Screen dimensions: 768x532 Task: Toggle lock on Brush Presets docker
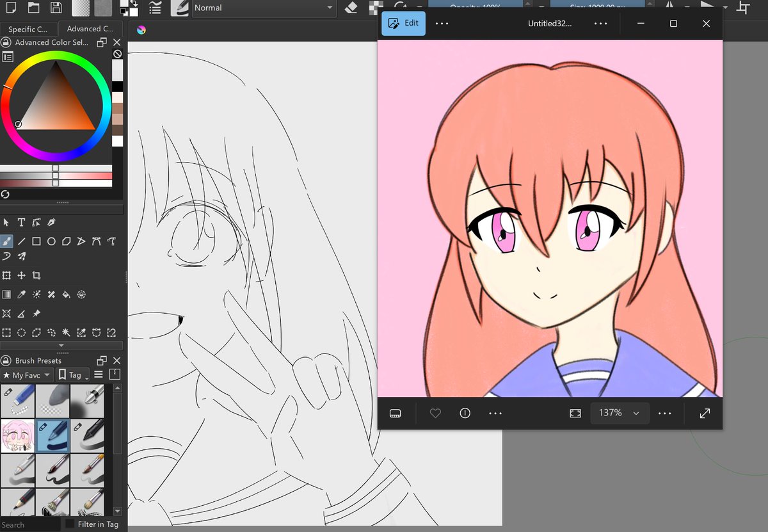coord(6,360)
